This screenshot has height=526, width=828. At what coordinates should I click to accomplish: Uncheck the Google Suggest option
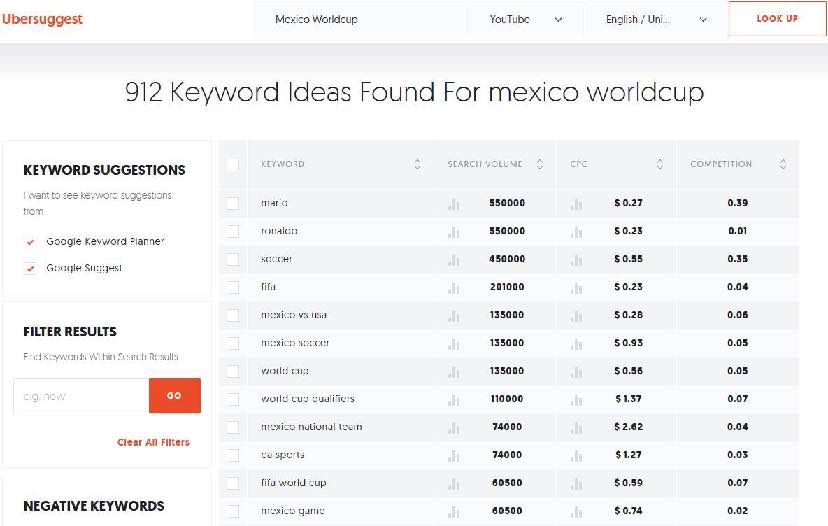tap(30, 269)
